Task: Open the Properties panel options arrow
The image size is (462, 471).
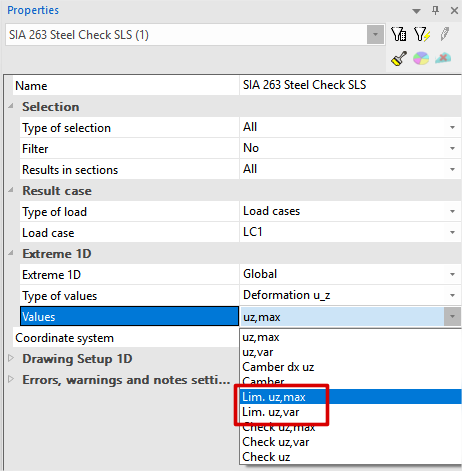Action: click(x=416, y=11)
